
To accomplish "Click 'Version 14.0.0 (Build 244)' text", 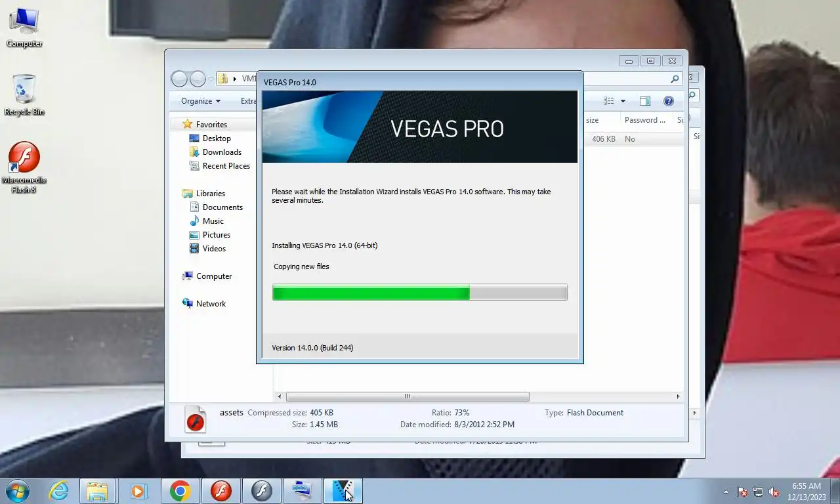I will (x=312, y=348).
